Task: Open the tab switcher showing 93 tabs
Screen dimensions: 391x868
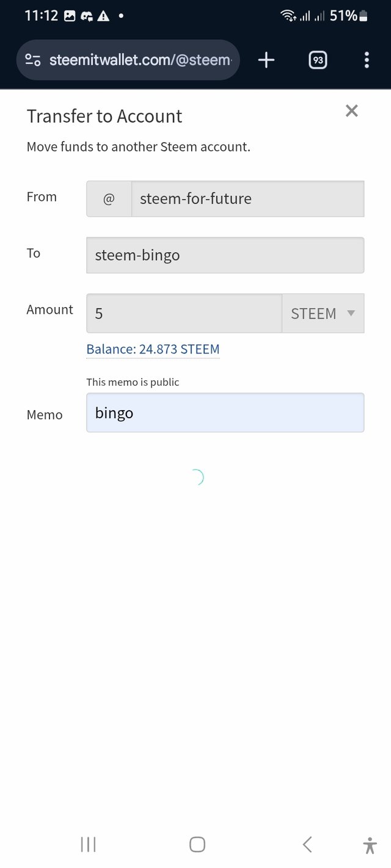Action: point(318,60)
